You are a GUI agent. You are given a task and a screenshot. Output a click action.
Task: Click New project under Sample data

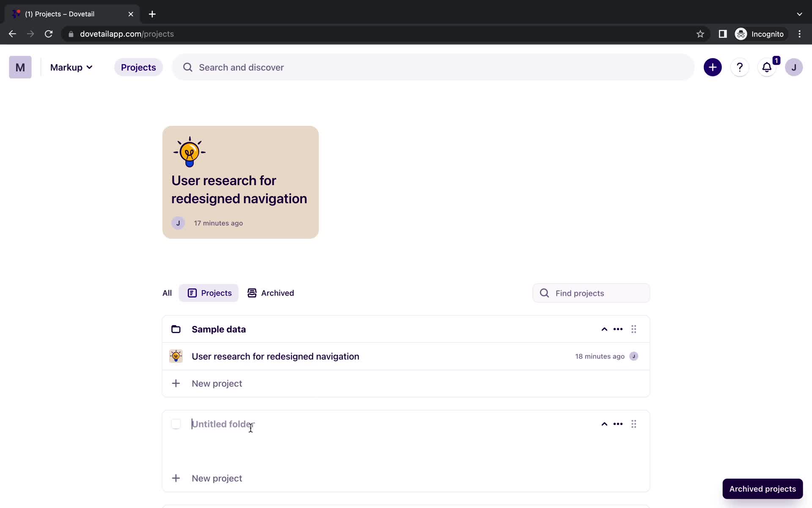[217, 384]
